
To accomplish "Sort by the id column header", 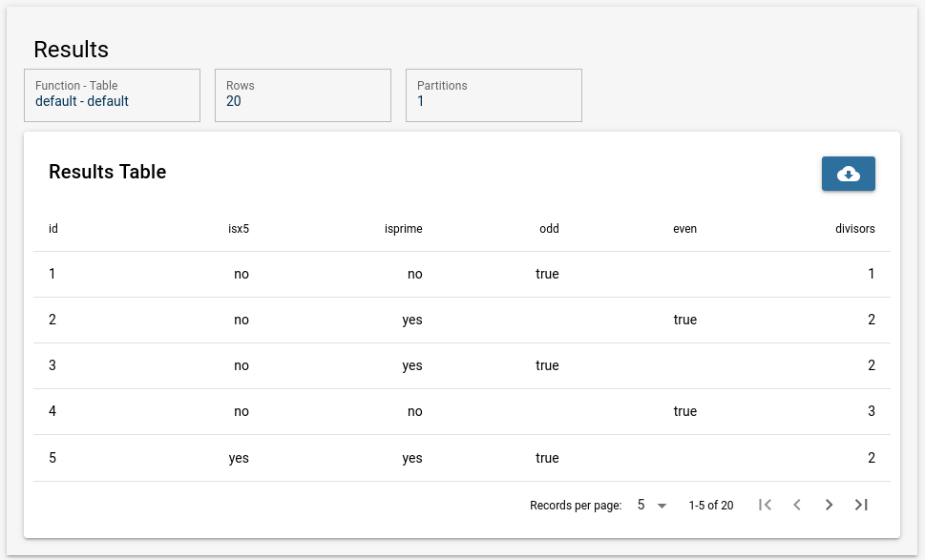I will pos(53,229).
